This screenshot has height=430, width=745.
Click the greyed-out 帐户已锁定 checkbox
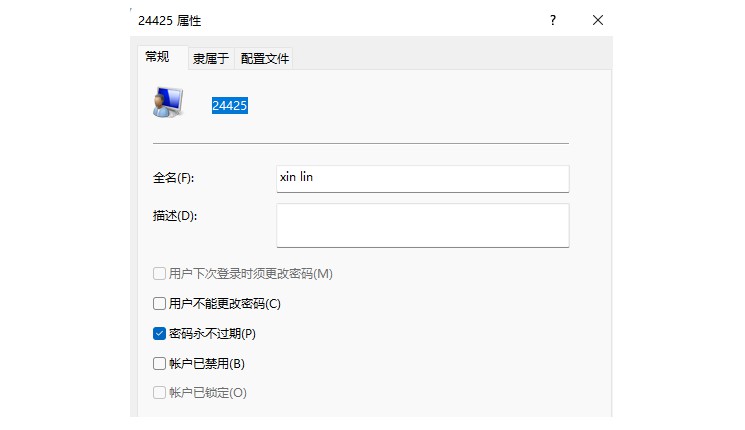(159, 393)
